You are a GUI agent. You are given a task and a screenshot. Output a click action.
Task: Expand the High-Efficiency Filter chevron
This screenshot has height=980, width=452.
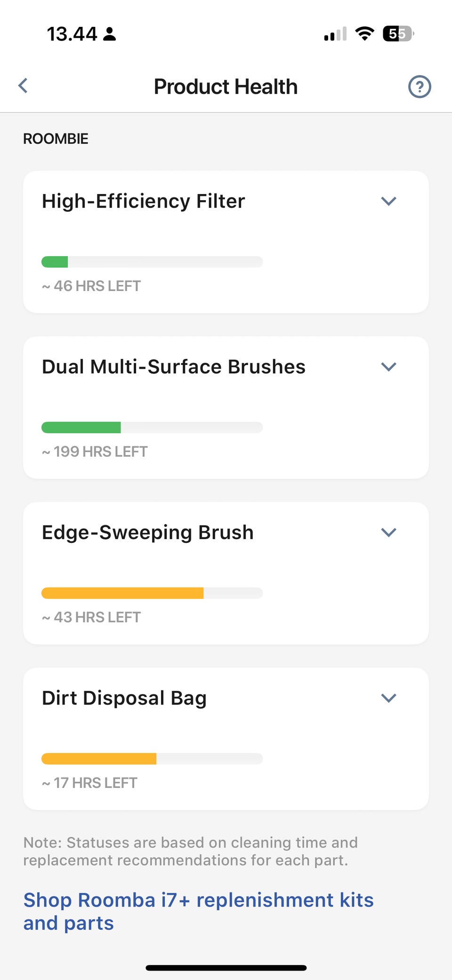pyautogui.click(x=388, y=201)
